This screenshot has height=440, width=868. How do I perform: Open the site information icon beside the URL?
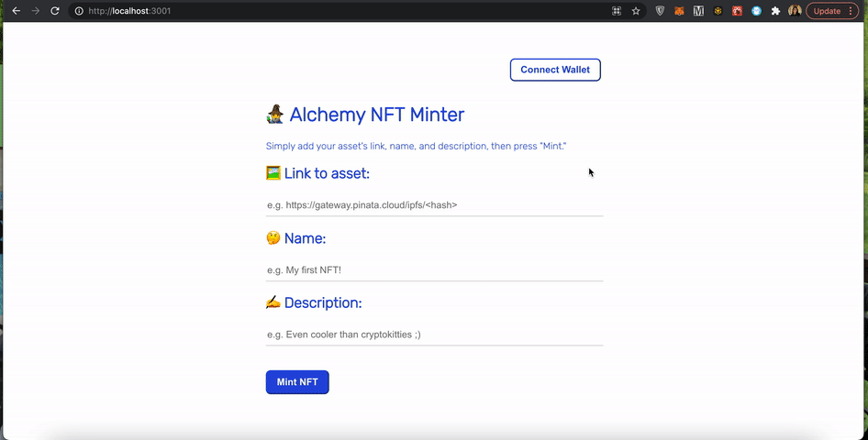(79, 10)
